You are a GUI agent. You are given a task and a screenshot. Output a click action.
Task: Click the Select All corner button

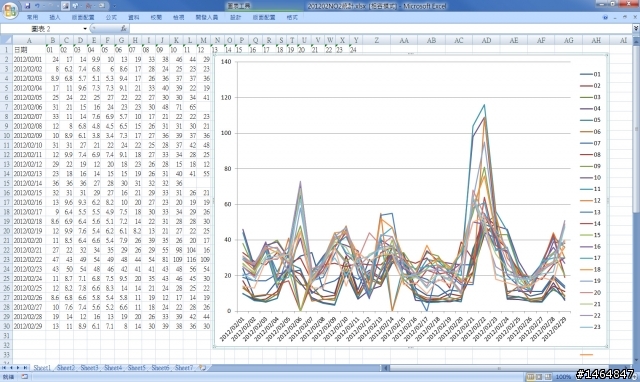6,40
